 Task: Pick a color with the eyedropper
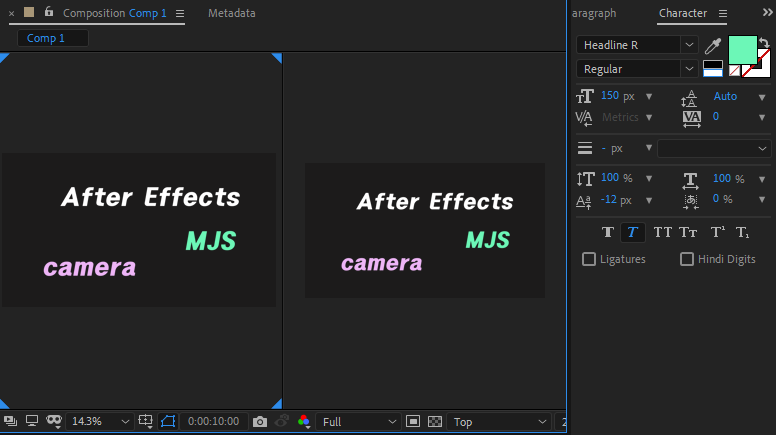[x=713, y=46]
